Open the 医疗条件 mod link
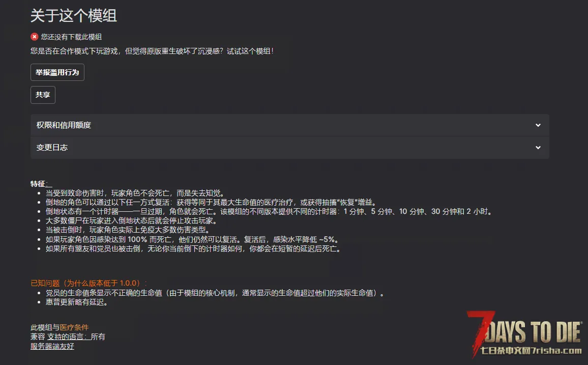 [74, 327]
